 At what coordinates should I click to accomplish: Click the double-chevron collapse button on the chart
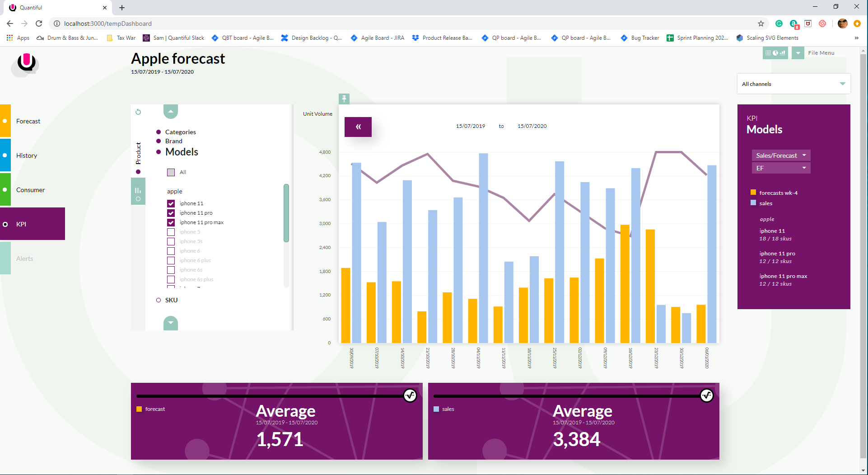click(x=358, y=127)
